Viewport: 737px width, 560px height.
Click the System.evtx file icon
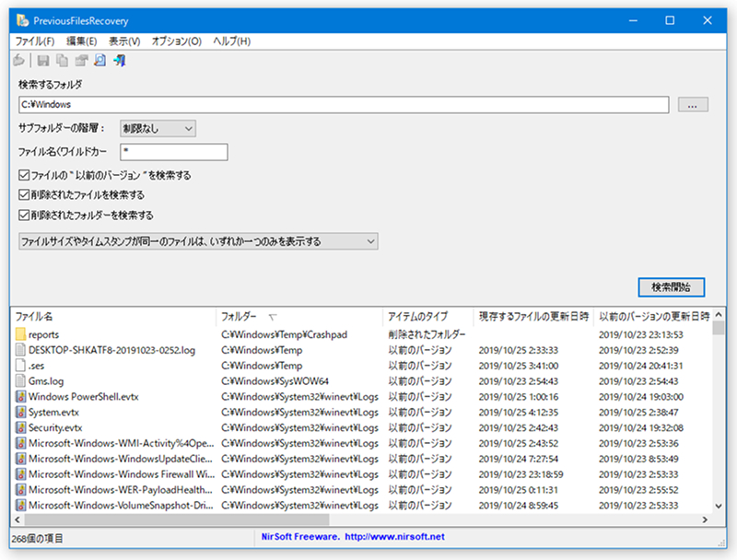[20, 412]
